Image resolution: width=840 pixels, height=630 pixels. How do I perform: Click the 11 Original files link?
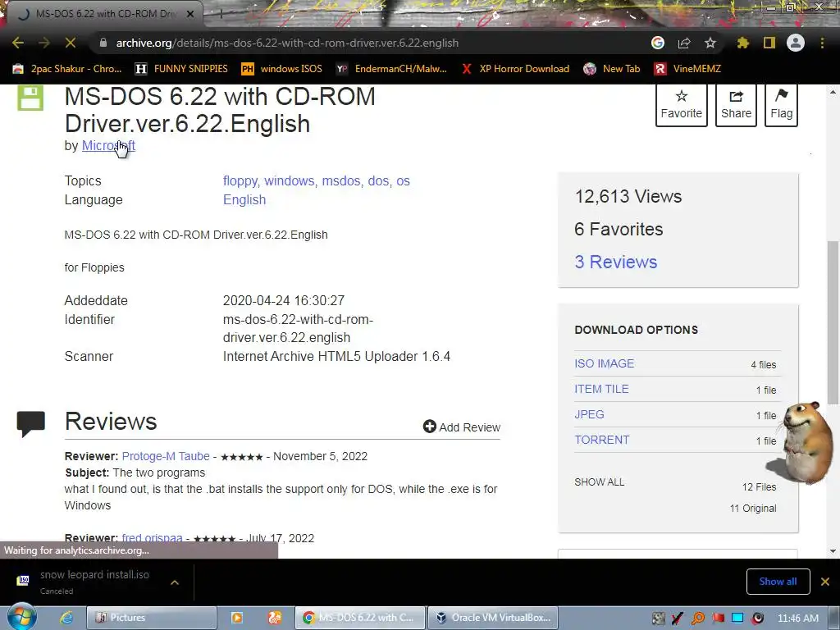[x=753, y=509]
